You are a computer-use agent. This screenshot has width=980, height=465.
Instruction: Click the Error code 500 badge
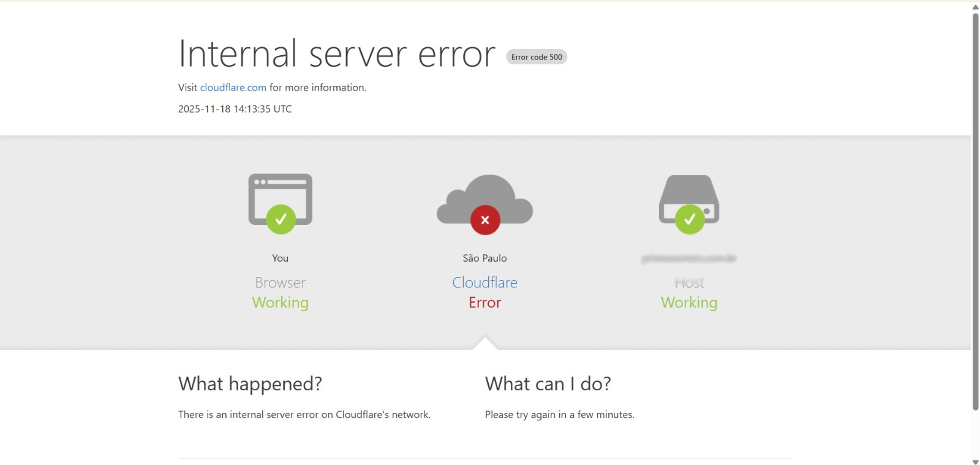coord(537,57)
